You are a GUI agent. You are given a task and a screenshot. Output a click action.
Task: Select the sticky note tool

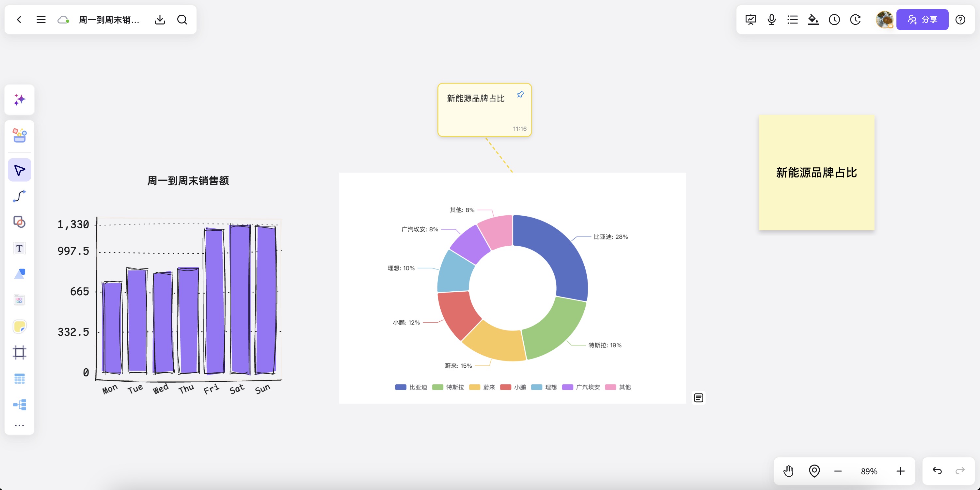click(x=19, y=327)
